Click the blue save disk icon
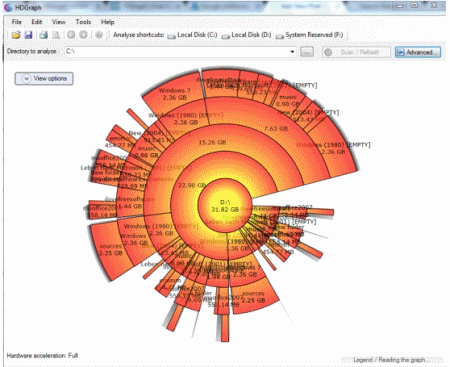The width and height of the screenshot is (450, 367). 29,35
